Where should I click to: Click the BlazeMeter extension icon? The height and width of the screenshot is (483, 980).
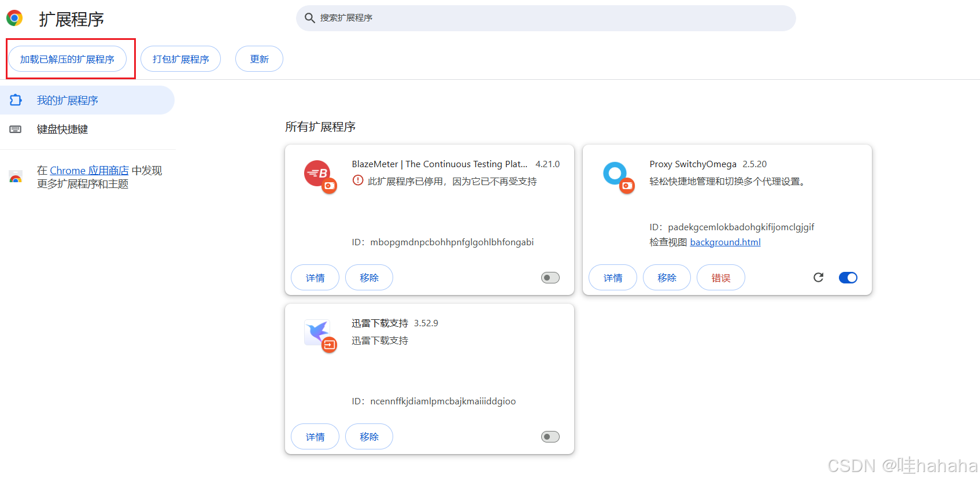click(x=318, y=174)
